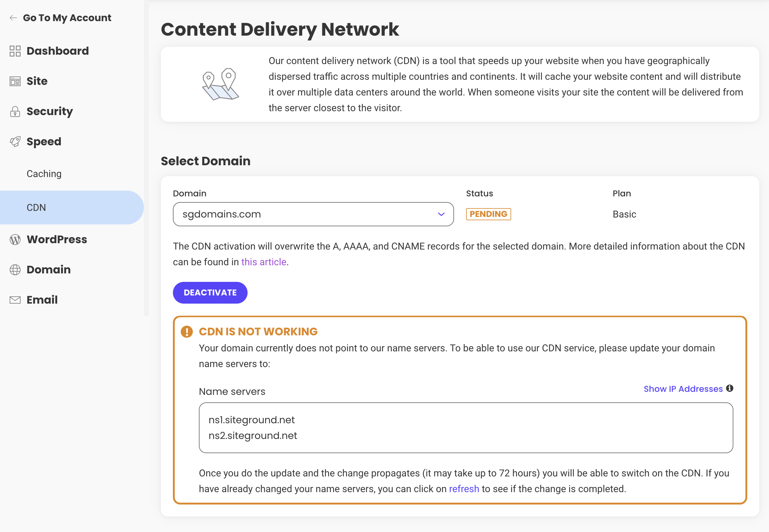Click the Email envelope icon

click(x=15, y=300)
